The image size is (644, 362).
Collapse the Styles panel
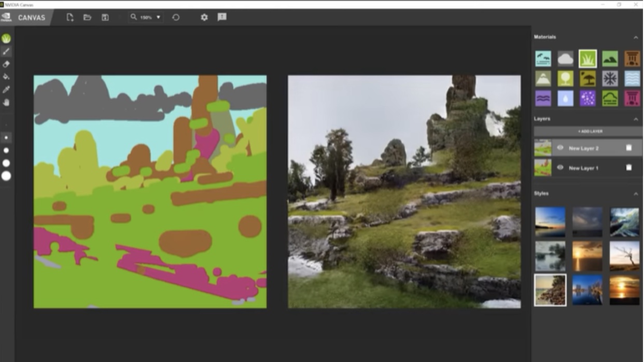point(636,193)
